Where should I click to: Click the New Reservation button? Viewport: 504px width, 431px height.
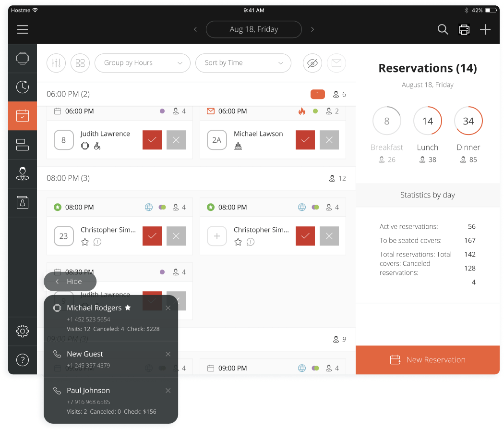coord(428,359)
